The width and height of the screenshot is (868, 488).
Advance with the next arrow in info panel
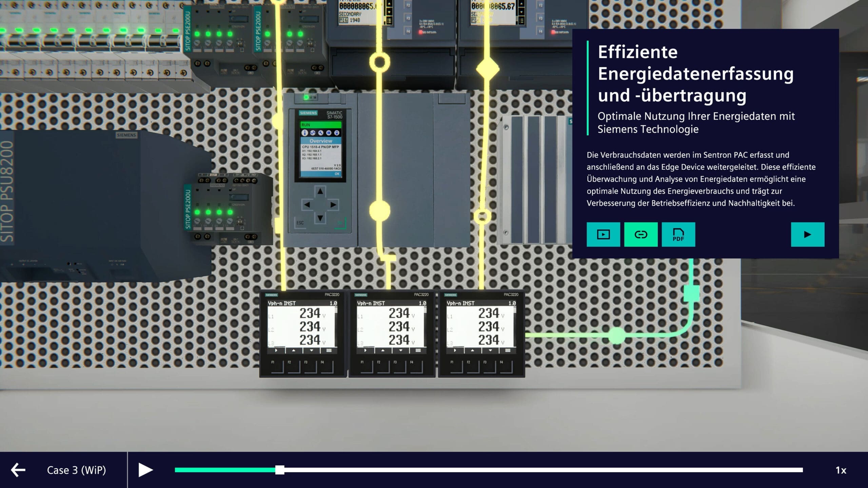pyautogui.click(x=808, y=235)
